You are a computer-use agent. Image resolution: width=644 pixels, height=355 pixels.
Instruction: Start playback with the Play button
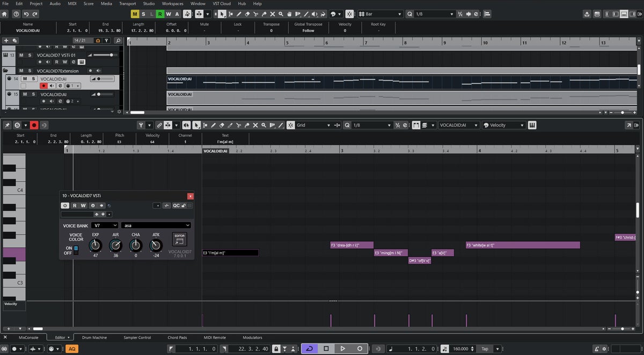pos(343,349)
